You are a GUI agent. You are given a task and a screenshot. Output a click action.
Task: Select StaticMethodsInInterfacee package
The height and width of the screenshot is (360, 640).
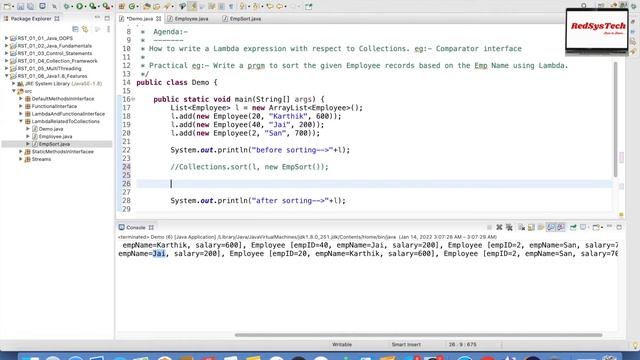[62, 151]
